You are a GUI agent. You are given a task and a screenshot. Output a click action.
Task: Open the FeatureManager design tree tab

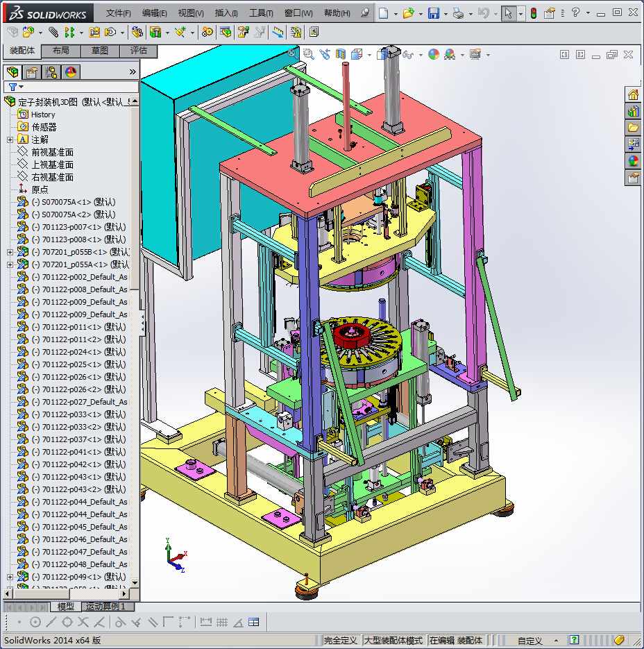pos(12,72)
